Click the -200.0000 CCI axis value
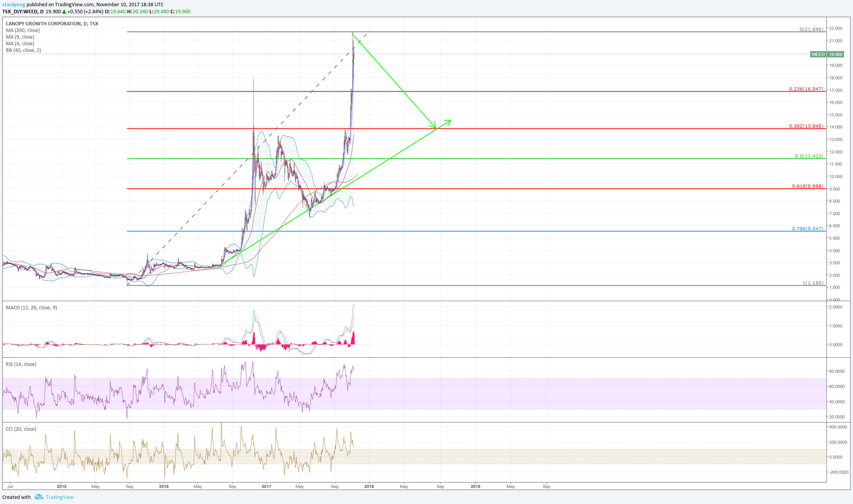Image resolution: width=853 pixels, height=504 pixels. [838, 472]
